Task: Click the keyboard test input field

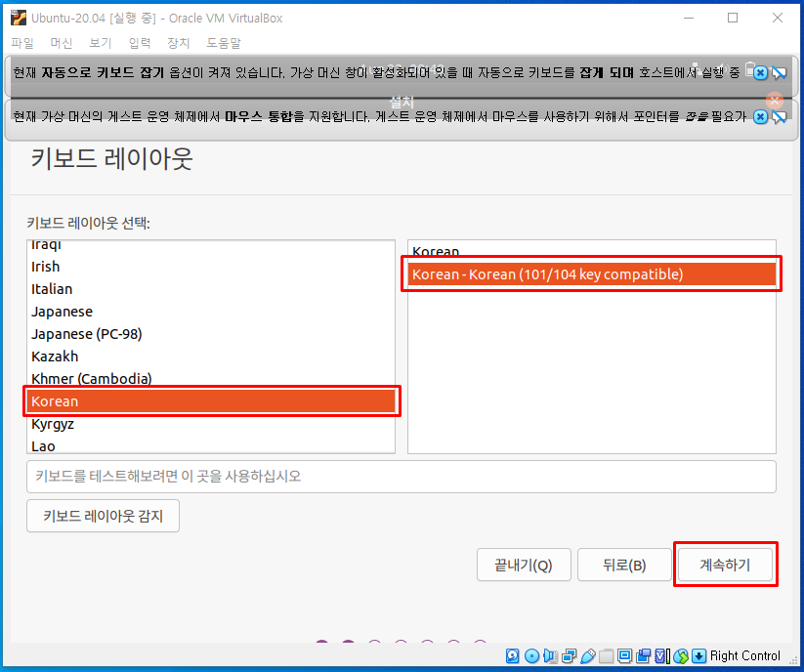Action: tap(401, 476)
